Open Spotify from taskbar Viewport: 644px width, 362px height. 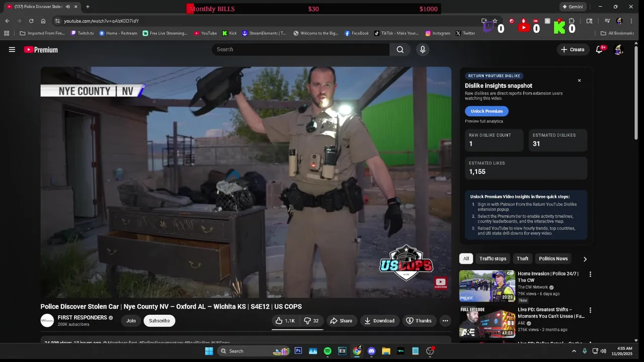(328, 351)
